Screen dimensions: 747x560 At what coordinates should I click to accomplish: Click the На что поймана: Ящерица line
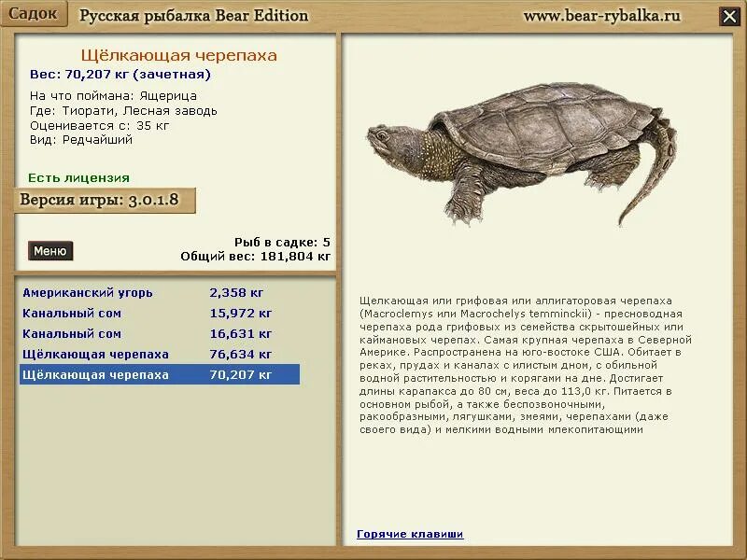113,96
